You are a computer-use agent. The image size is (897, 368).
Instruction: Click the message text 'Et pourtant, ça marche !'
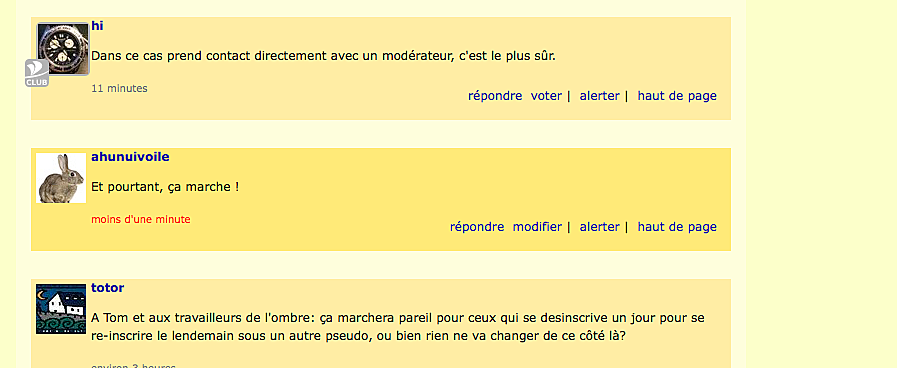[x=165, y=187]
